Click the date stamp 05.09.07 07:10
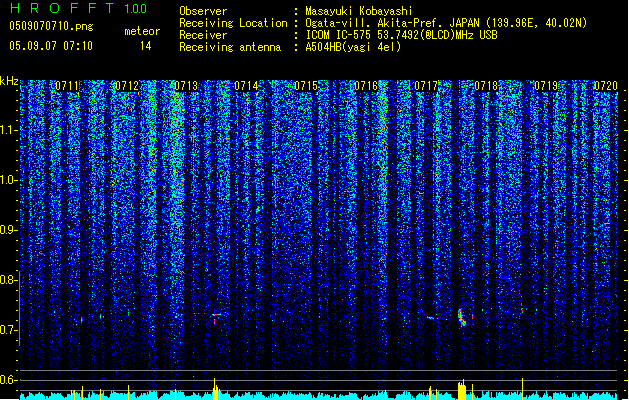629x400 pixels. click(x=51, y=46)
